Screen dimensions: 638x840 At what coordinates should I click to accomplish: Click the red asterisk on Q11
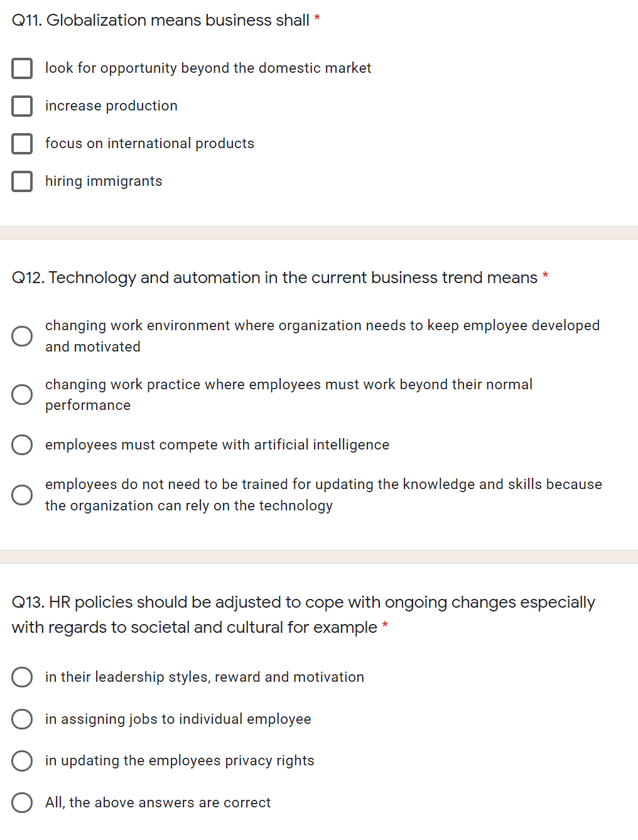coord(317,18)
